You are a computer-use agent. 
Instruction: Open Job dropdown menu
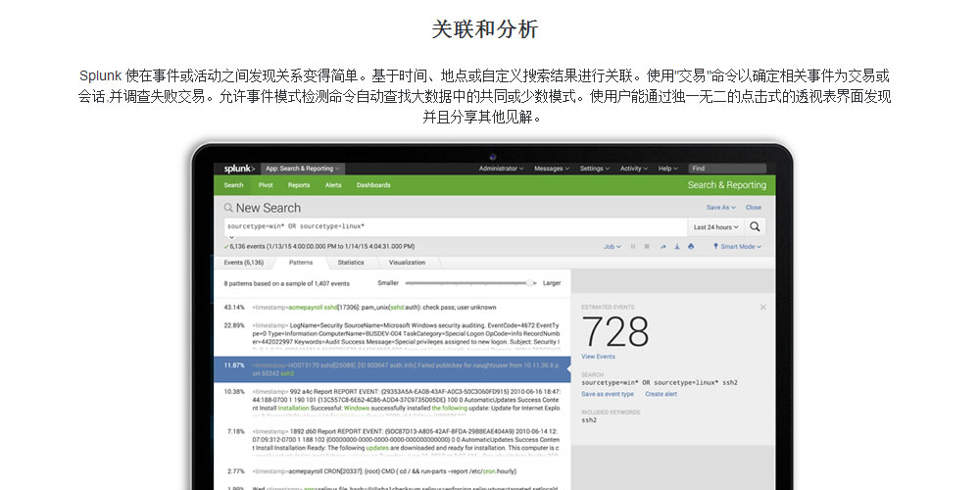click(612, 247)
